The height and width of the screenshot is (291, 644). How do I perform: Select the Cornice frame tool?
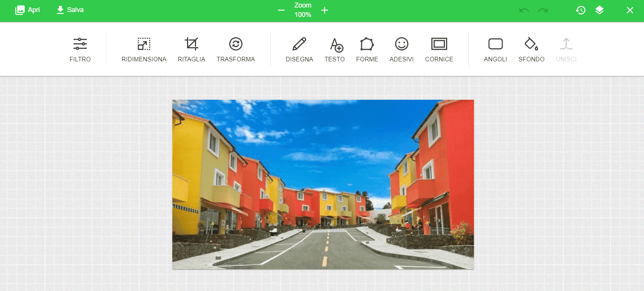click(x=439, y=49)
